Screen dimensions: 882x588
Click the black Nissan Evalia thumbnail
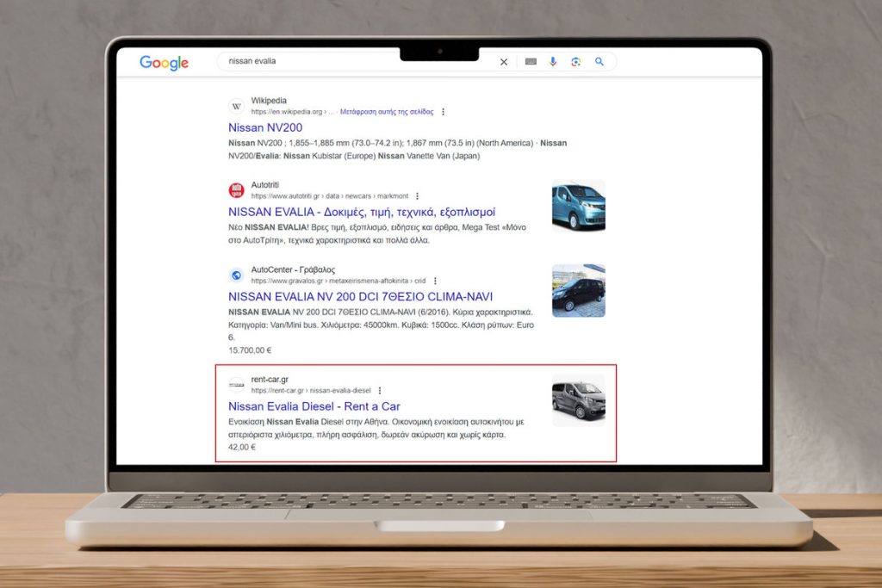[579, 291]
